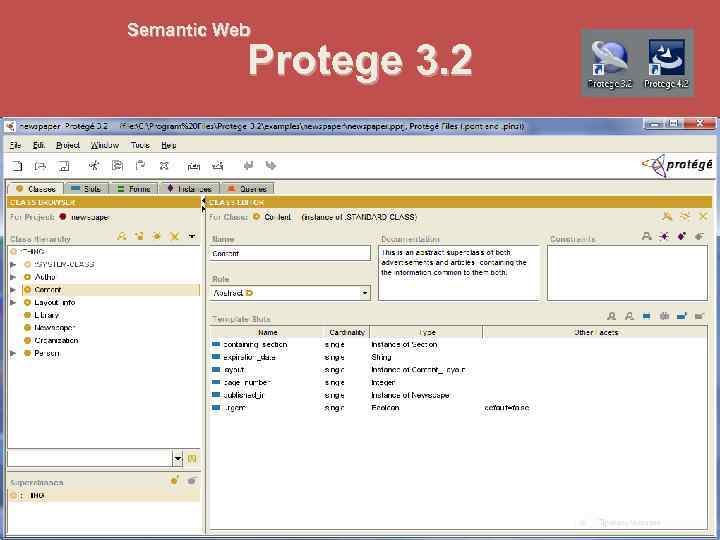Click the Create Slot icon above Template Slots
720x540 pixels.
click(647, 316)
